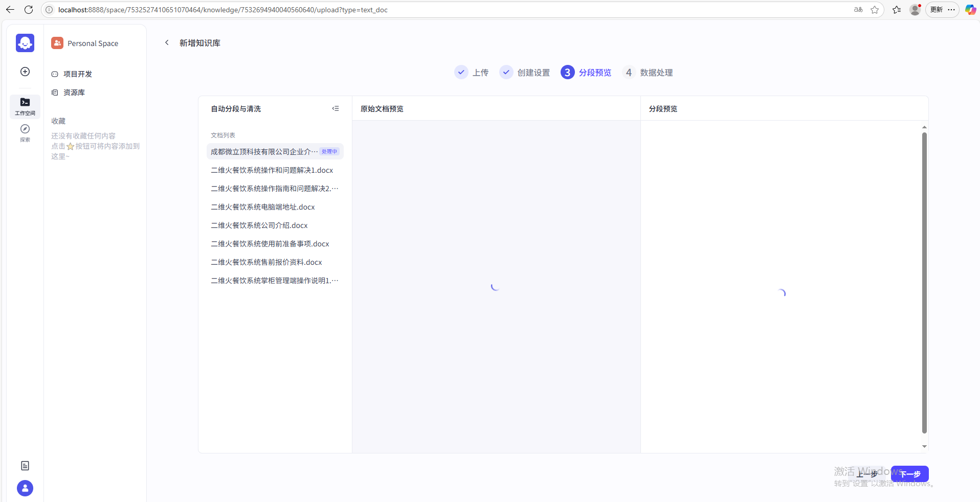Select 二维火餐饮系统电脑端地址.docx in the document list

[x=262, y=207]
